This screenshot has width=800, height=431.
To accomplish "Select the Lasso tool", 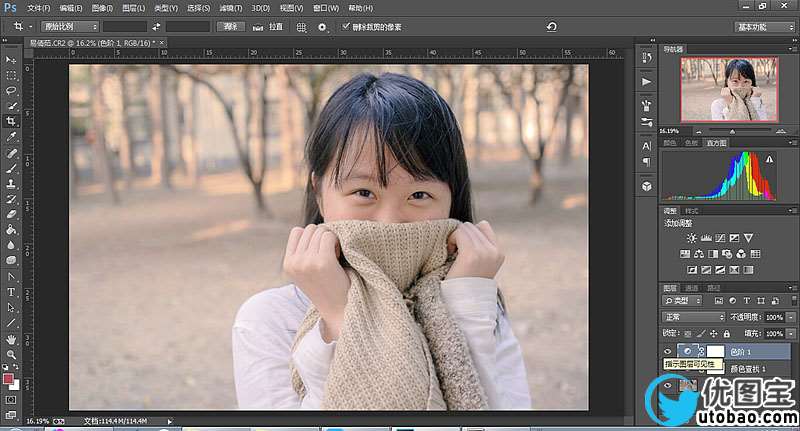I will [12, 90].
